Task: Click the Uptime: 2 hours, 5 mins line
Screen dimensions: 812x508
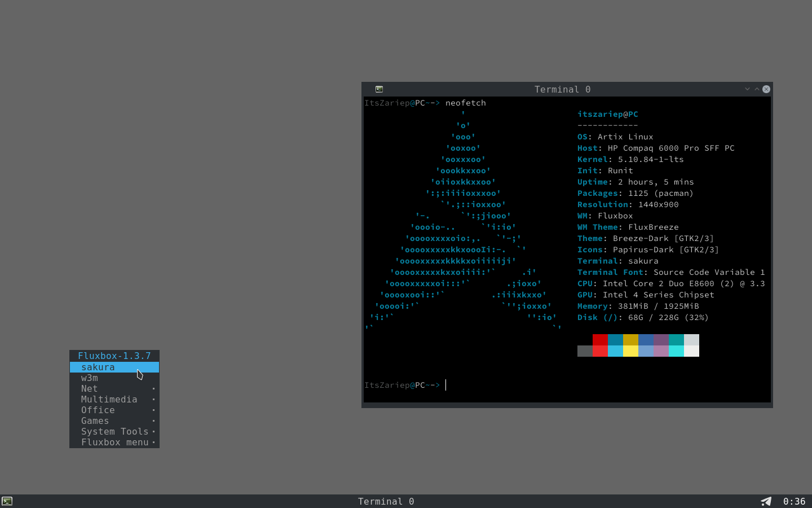Action: (x=636, y=182)
